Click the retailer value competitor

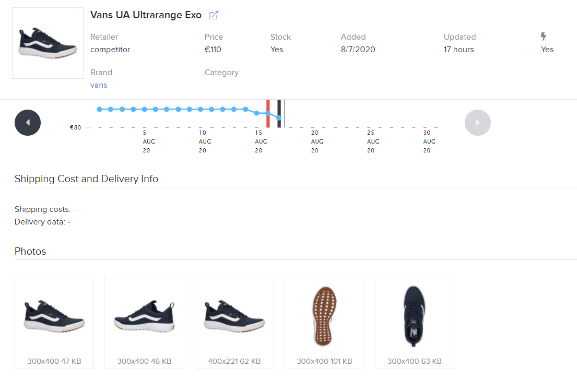click(110, 49)
